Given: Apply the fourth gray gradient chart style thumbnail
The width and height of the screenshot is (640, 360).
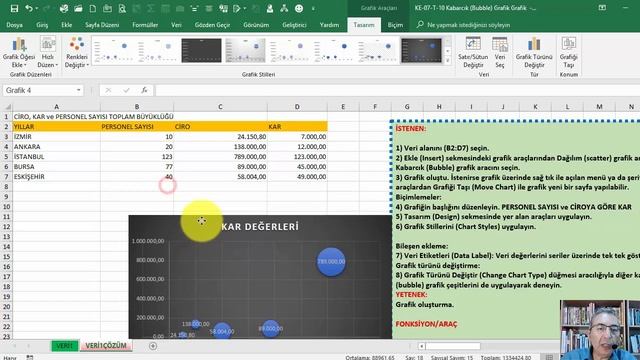Looking at the screenshot, I should 245,51.
